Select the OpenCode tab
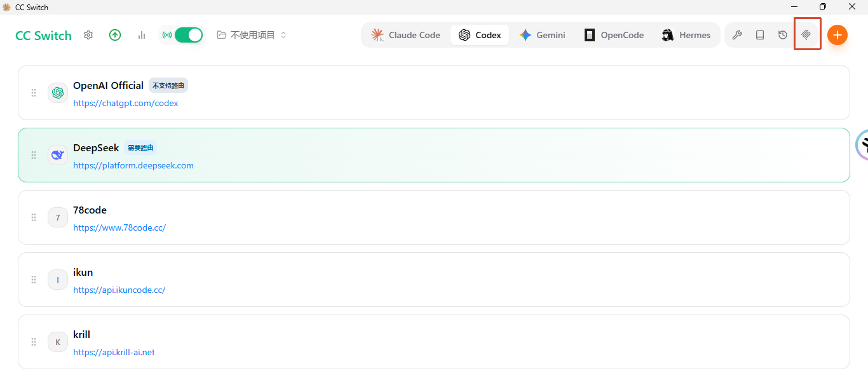This screenshot has width=868, height=373. (614, 35)
